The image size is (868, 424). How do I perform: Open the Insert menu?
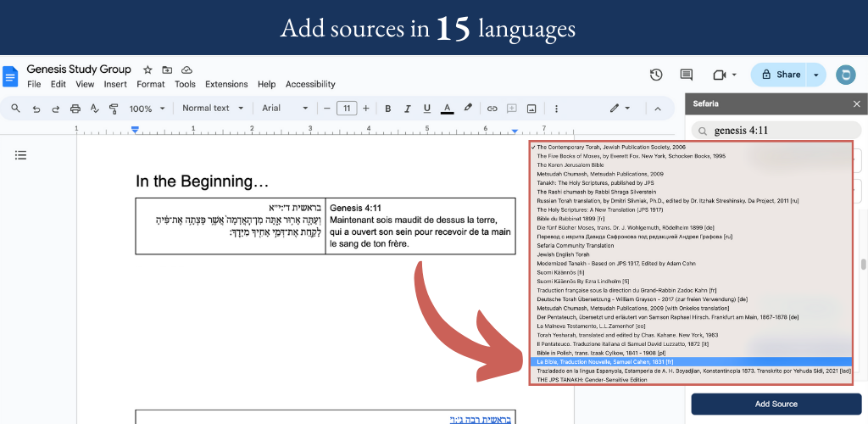coord(115,84)
